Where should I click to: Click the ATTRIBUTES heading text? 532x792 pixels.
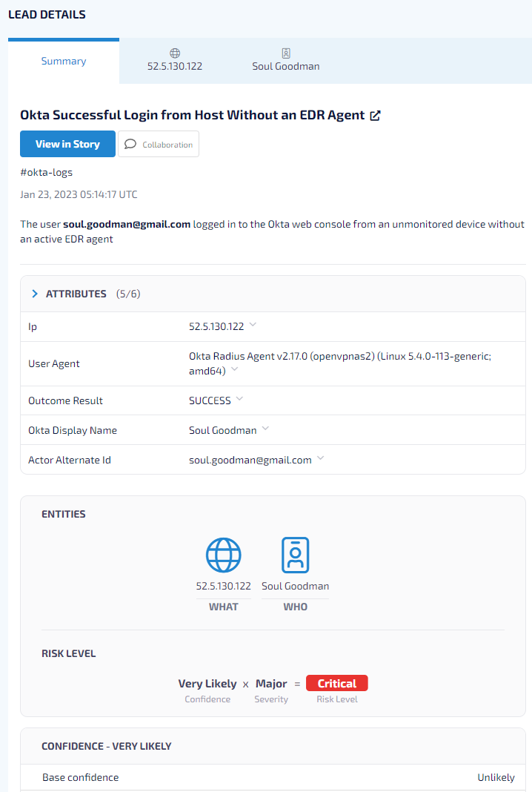point(76,294)
